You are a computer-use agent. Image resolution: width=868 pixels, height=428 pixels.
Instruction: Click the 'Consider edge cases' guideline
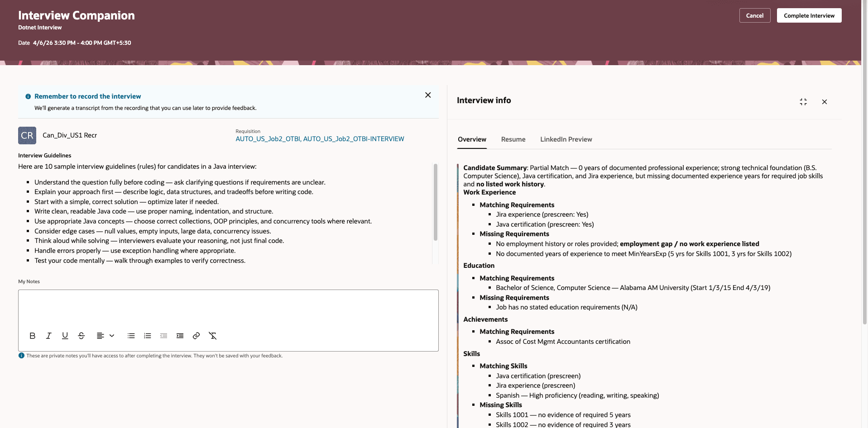pos(153,231)
